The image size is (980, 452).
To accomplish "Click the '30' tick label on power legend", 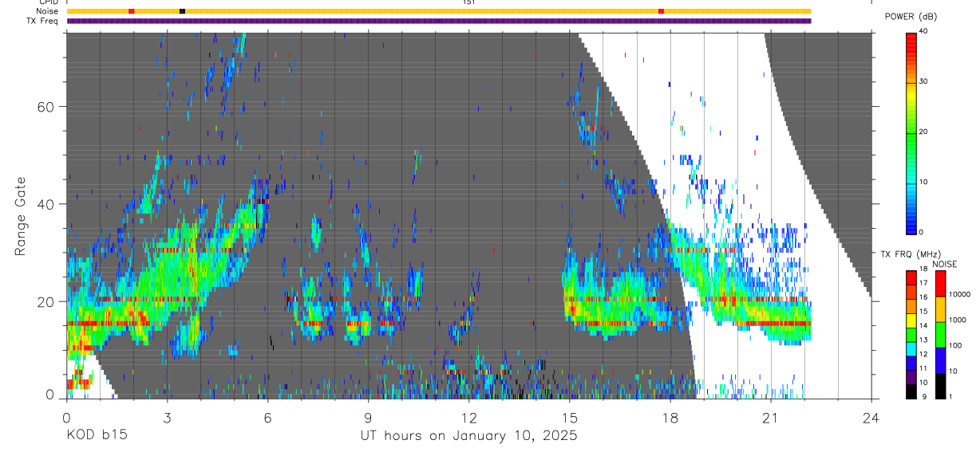I will tap(925, 81).
